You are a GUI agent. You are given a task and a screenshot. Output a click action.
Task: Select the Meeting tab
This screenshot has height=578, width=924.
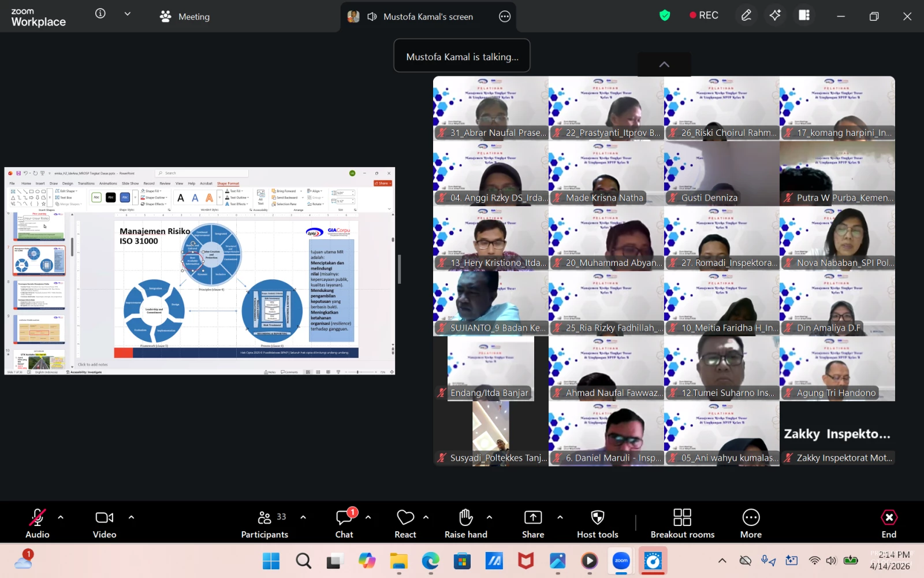(x=185, y=17)
